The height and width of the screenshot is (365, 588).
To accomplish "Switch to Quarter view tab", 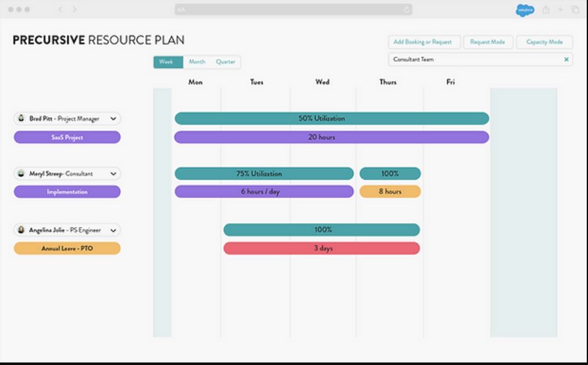I will click(225, 62).
